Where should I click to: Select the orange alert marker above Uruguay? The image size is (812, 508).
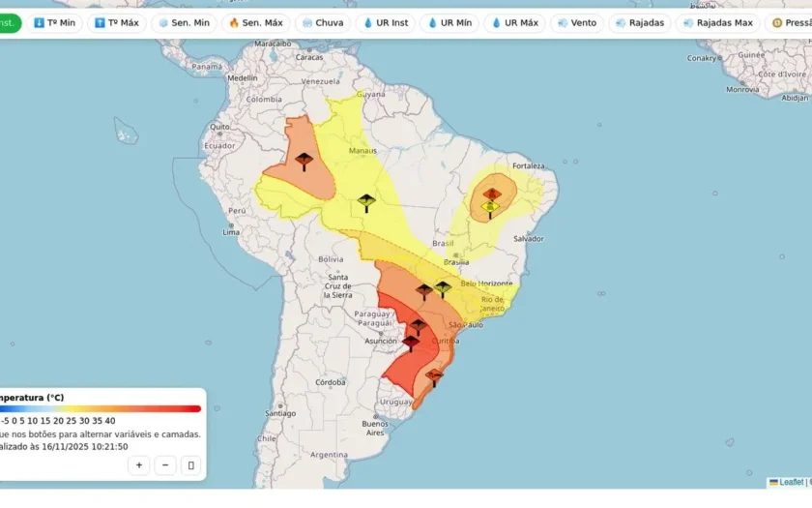434,377
